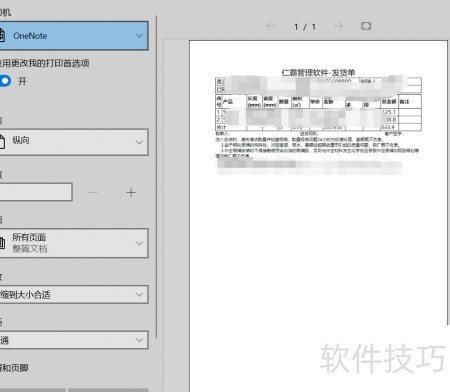Click the 整篇文档 subtitle text

tap(30, 249)
